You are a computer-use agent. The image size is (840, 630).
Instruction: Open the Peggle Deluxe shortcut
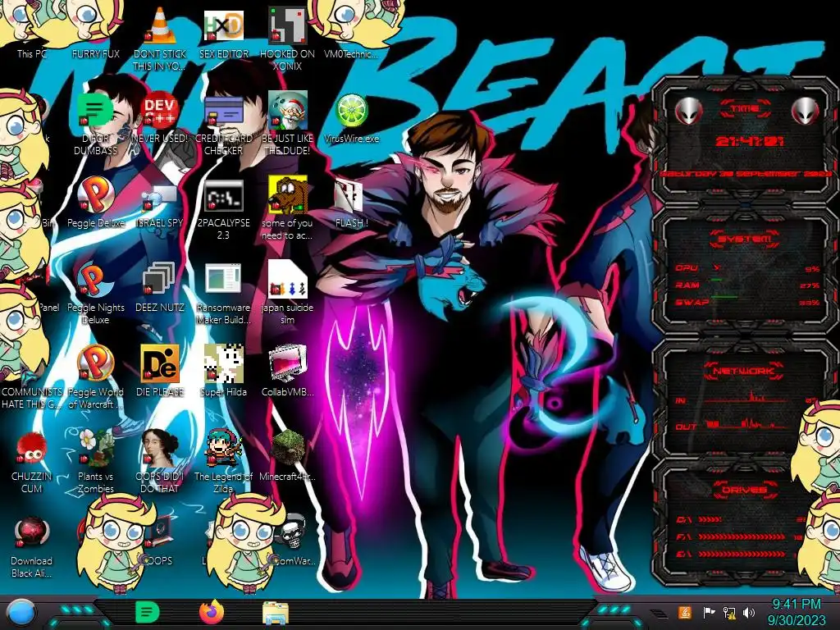click(95, 195)
